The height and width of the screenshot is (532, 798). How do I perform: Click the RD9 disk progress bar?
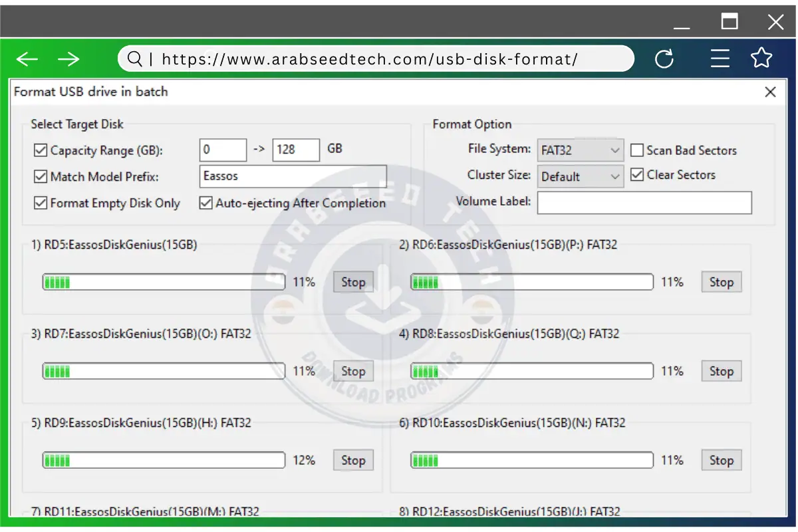[164, 460]
